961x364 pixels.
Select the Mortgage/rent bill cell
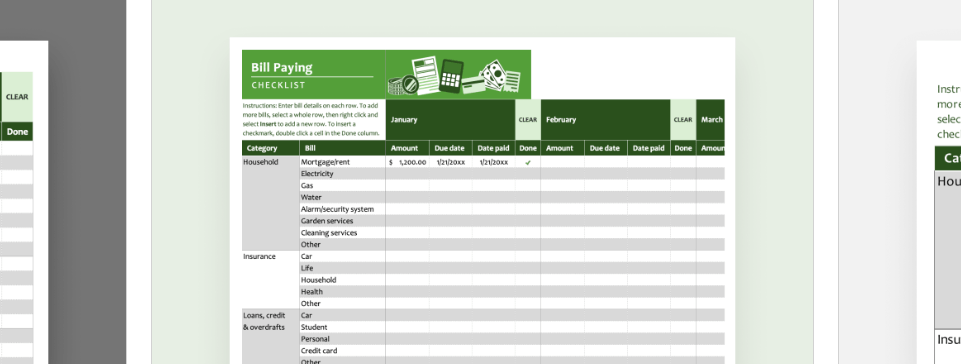(343, 162)
